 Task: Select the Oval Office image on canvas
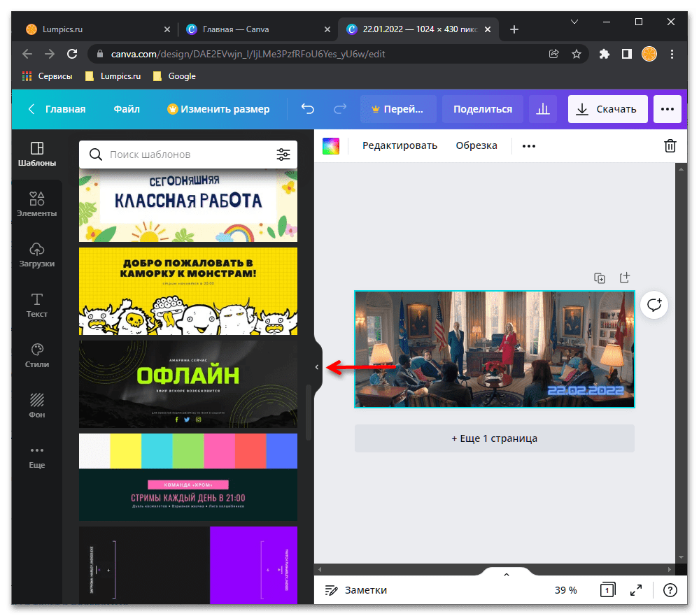coord(495,349)
